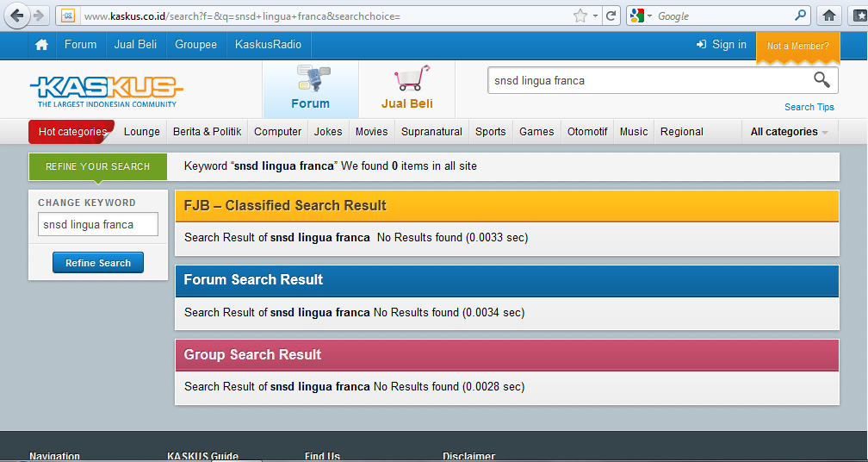868x462 pixels.
Task: Click the text 'No Results found (0.0033 sec)'
Action: (452, 238)
